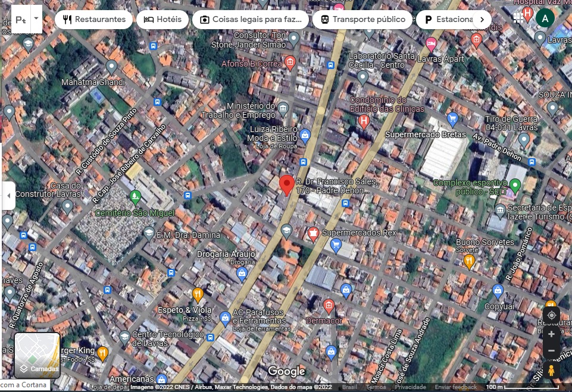
Task: Click the Drogaria Araujo shopping bag pin
Action: 242,274
